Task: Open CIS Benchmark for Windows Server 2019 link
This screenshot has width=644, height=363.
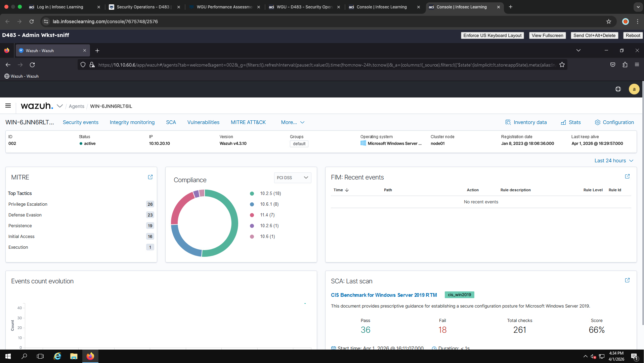Action: pos(384,295)
